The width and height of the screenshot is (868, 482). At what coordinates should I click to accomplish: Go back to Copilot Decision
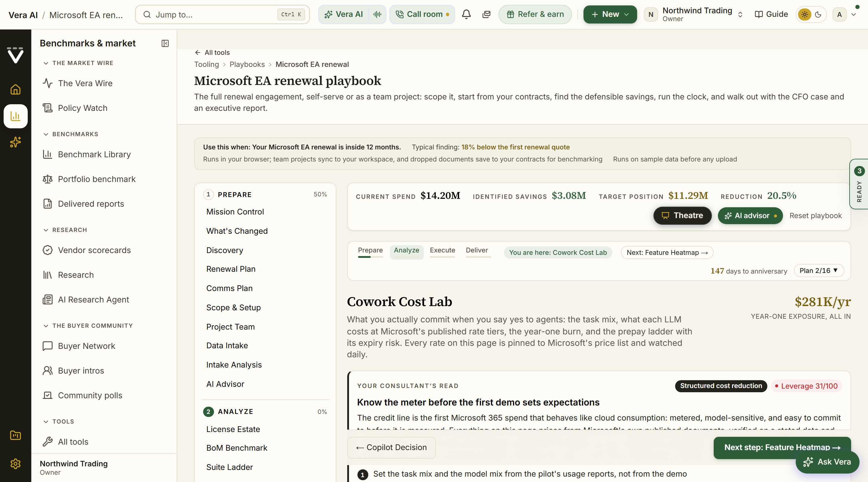coord(391,447)
